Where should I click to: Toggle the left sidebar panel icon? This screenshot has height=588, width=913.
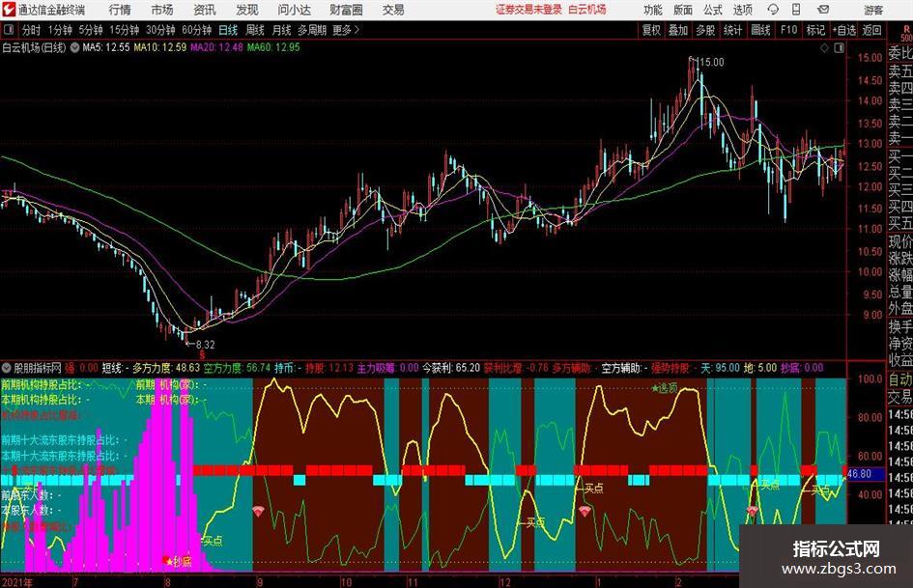[9, 30]
